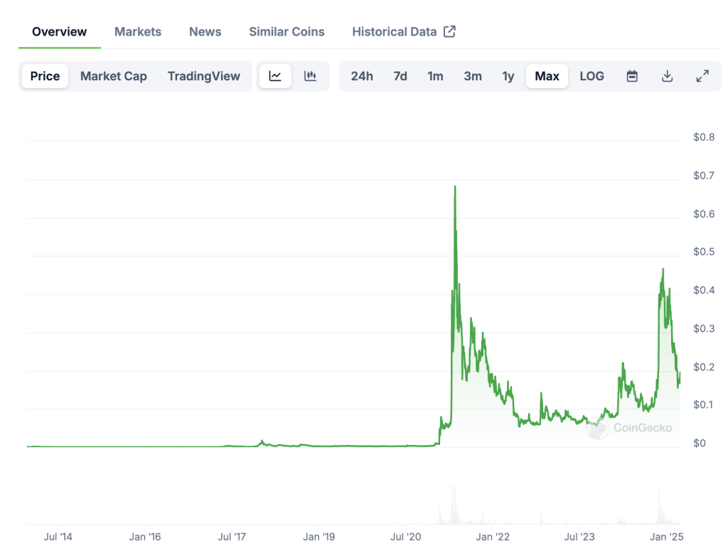Click the price peak near $0.7
Viewport: 728px width, 560px height.
point(455,188)
